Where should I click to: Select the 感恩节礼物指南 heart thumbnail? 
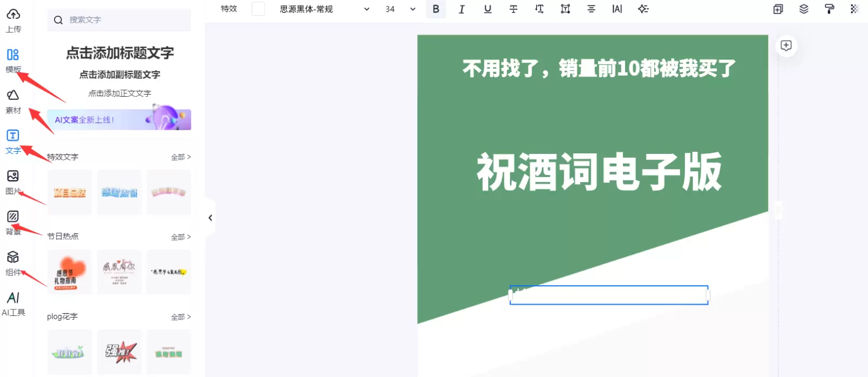point(70,272)
